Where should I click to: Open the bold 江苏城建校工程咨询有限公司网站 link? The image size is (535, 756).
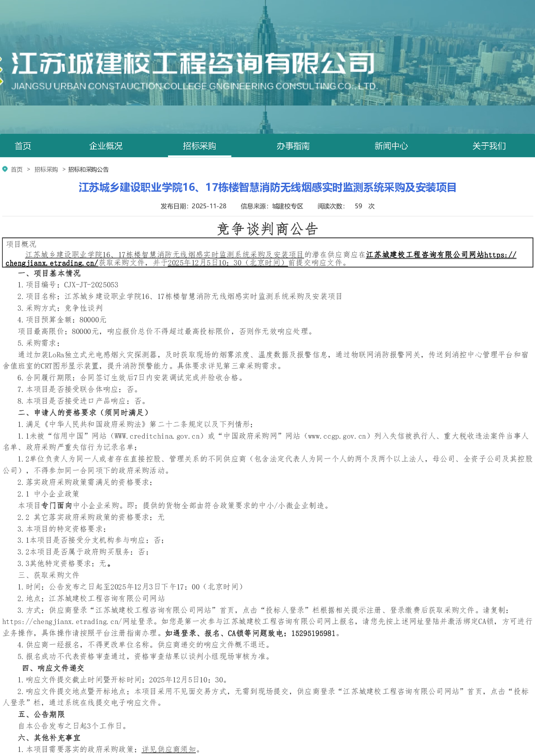(424, 255)
